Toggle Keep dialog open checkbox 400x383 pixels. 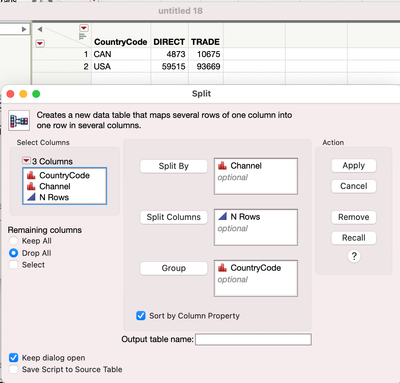(13, 358)
